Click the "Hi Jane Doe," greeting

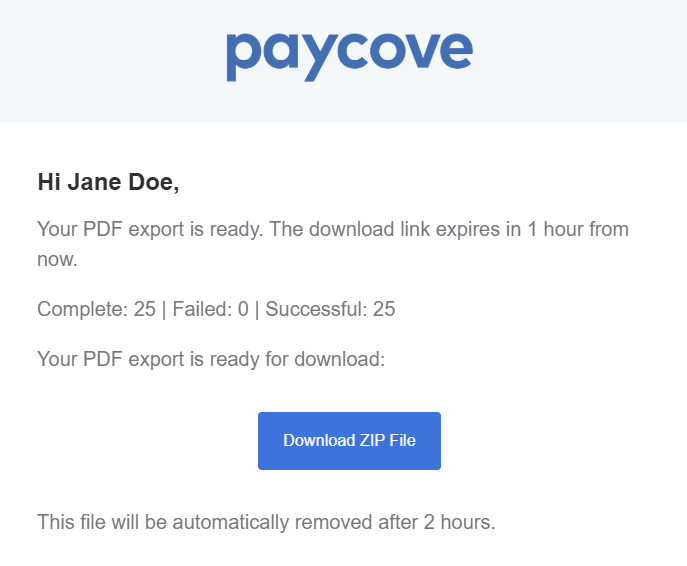coord(108,182)
